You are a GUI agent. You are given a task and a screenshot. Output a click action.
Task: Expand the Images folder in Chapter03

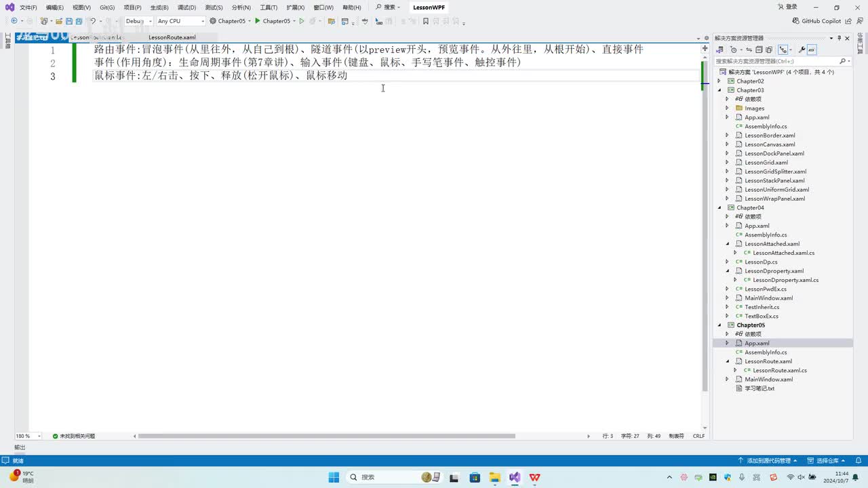pos(727,108)
